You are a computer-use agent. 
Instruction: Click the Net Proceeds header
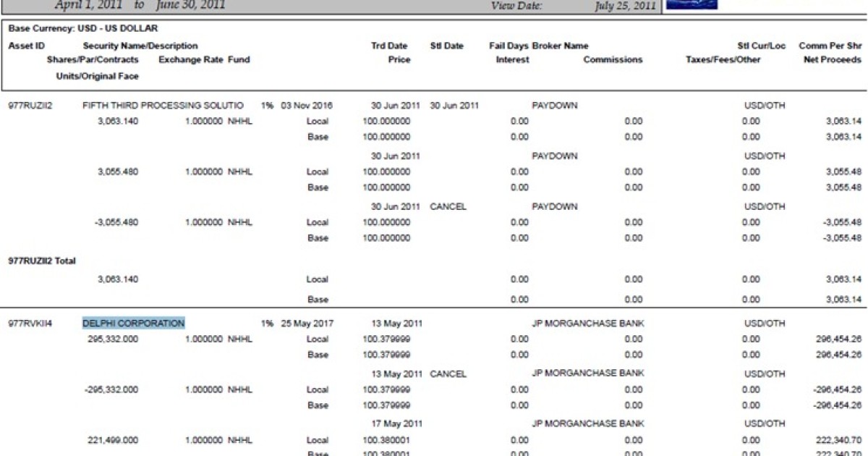point(833,59)
